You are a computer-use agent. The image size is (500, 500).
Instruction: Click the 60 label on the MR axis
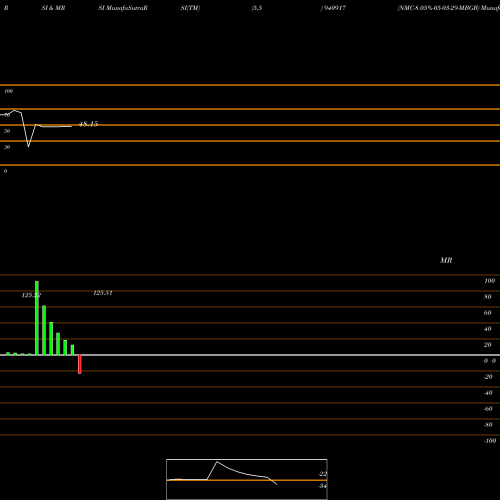click(488, 313)
